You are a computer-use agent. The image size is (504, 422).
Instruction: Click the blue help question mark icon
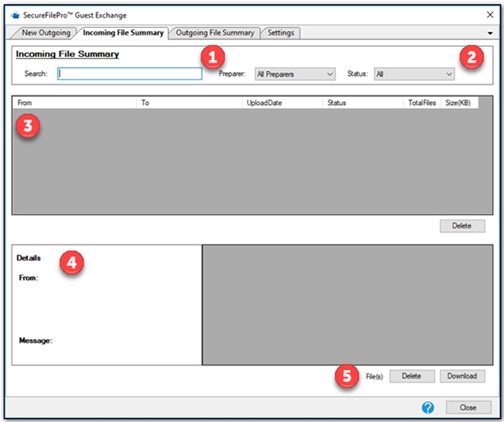pyautogui.click(x=428, y=406)
